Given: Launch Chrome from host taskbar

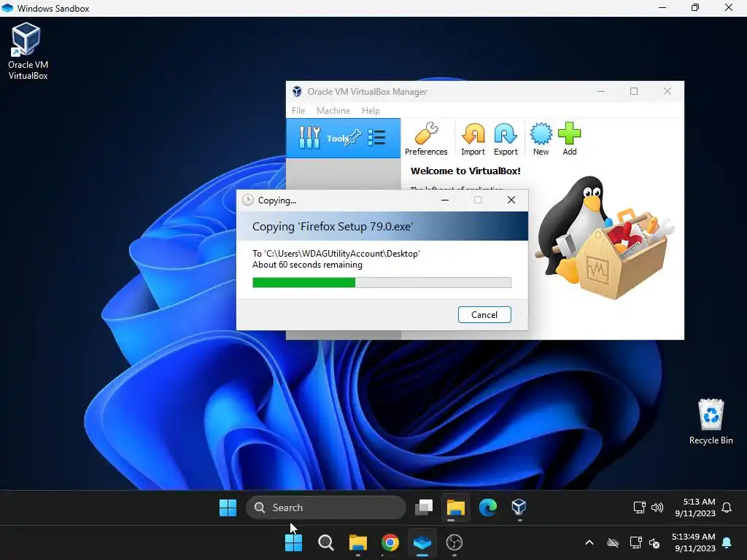Looking at the screenshot, I should [x=390, y=542].
